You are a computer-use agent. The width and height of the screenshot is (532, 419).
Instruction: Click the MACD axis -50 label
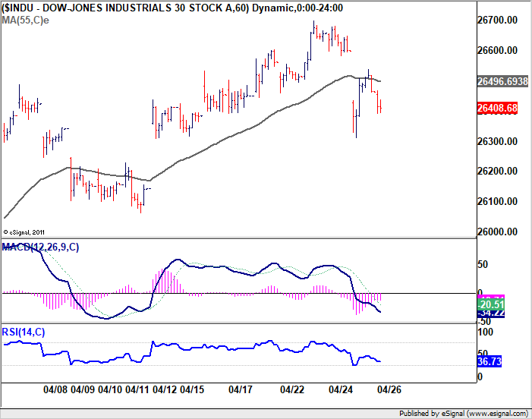click(x=484, y=321)
